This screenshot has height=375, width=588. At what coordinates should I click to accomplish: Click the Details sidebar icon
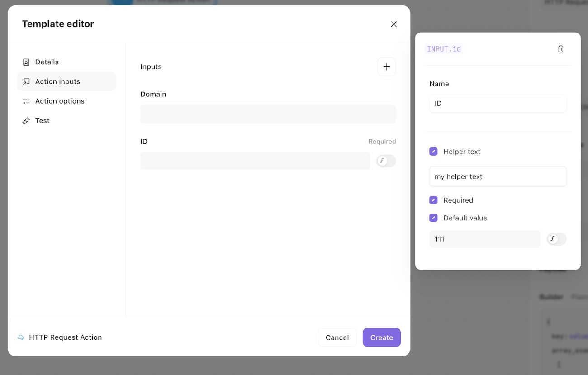[x=26, y=62]
